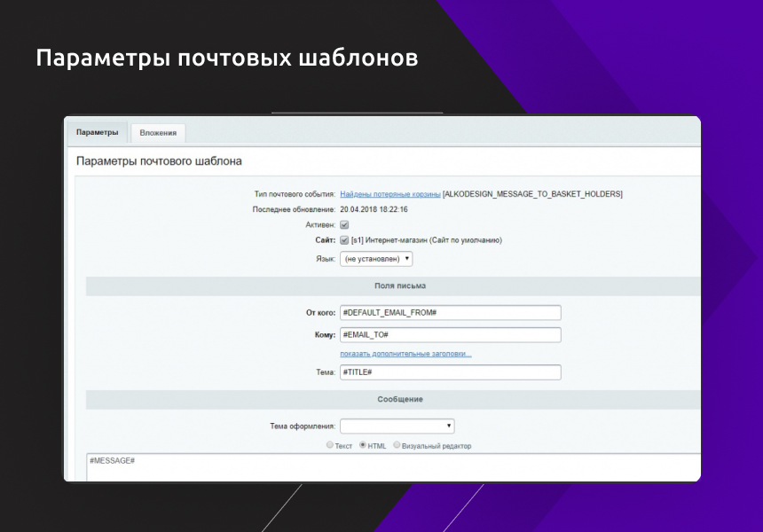Click показать дополнительные заголовки link

pyautogui.click(x=405, y=355)
